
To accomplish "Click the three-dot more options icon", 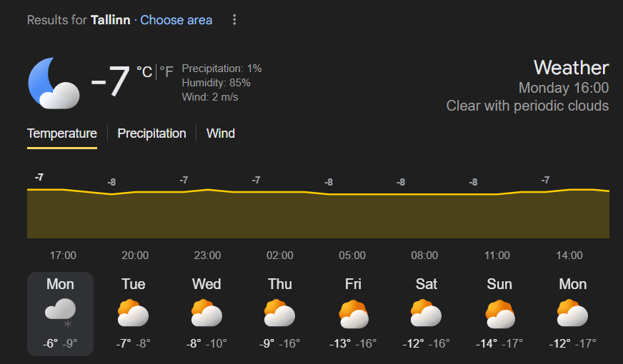I will (x=234, y=20).
